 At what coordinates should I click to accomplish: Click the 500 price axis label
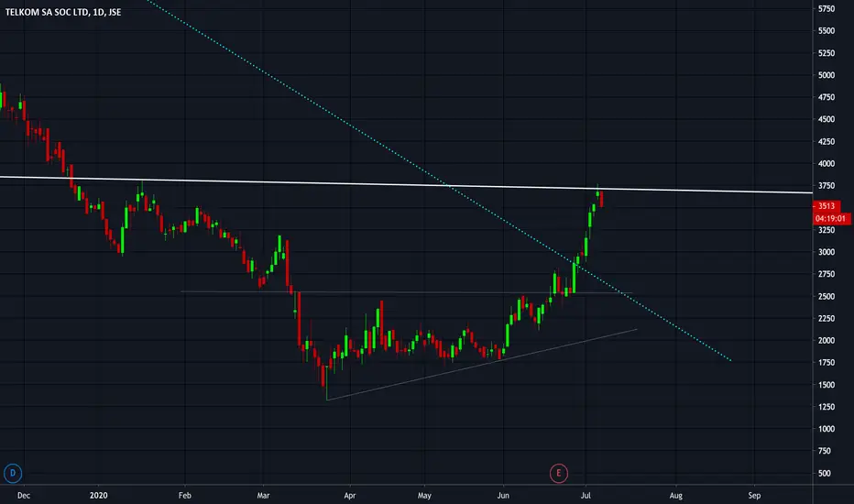[x=824, y=474]
